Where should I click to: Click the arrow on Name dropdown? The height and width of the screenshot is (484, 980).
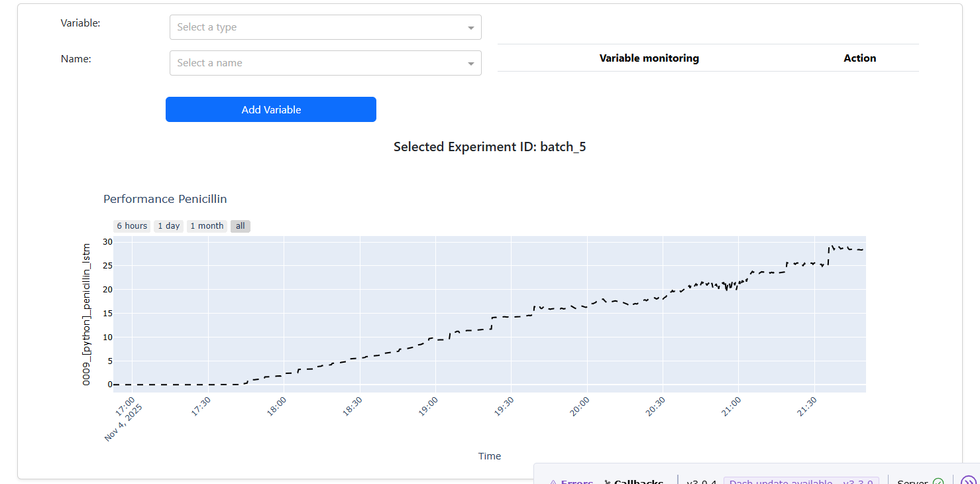coord(470,64)
